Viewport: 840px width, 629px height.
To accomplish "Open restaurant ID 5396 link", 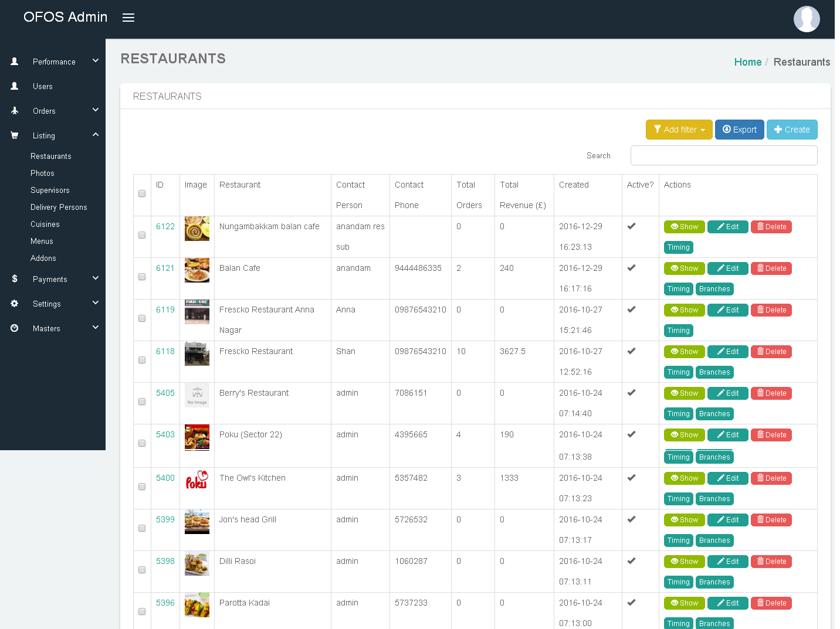I will point(165,603).
